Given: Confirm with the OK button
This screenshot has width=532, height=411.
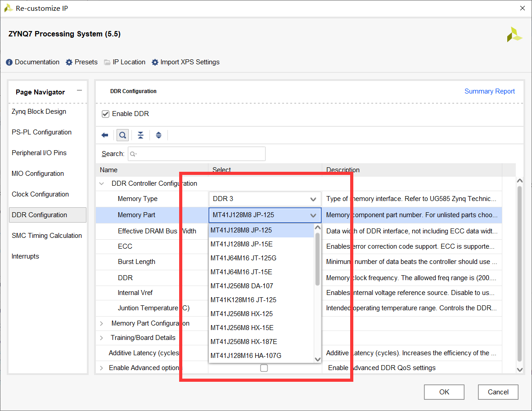Looking at the screenshot, I should click(444, 392).
